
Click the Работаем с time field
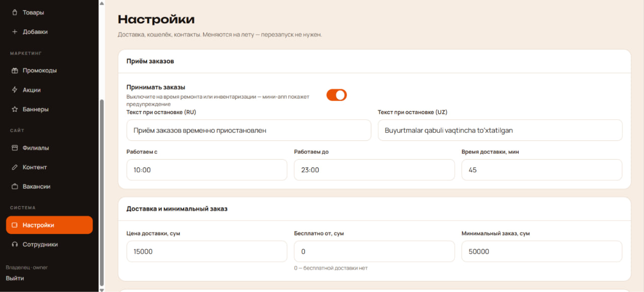[207, 170]
